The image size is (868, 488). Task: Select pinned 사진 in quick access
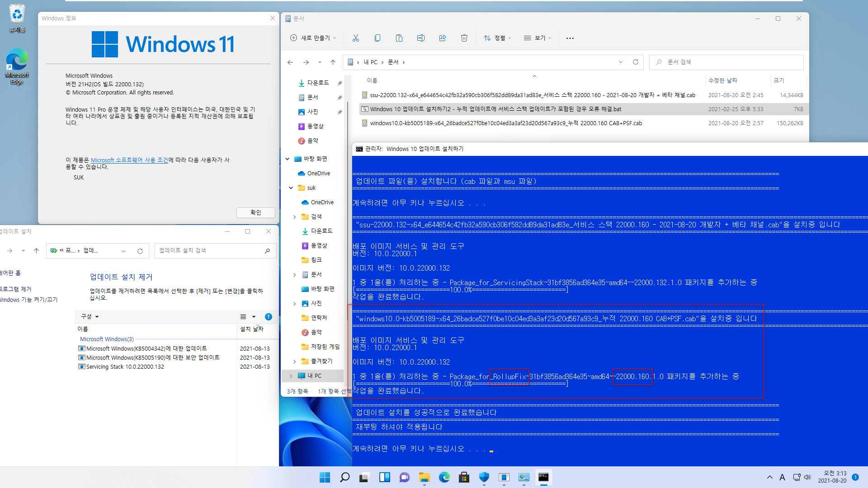pos(313,112)
